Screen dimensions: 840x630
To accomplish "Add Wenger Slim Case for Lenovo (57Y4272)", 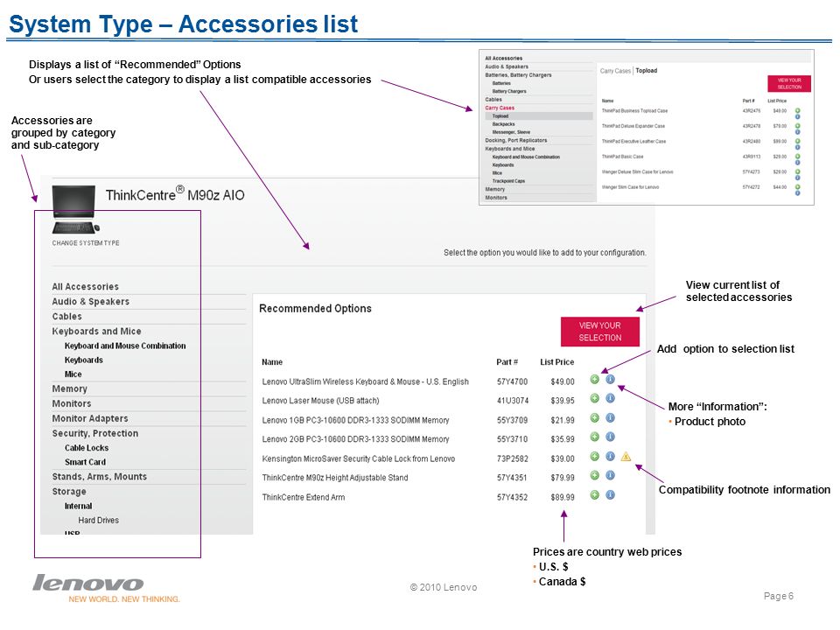I will [x=798, y=187].
